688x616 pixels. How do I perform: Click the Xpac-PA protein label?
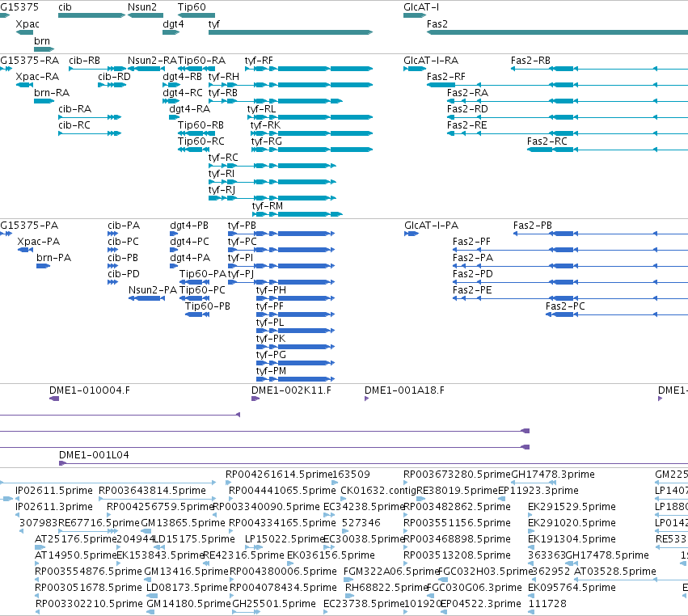click(x=39, y=242)
